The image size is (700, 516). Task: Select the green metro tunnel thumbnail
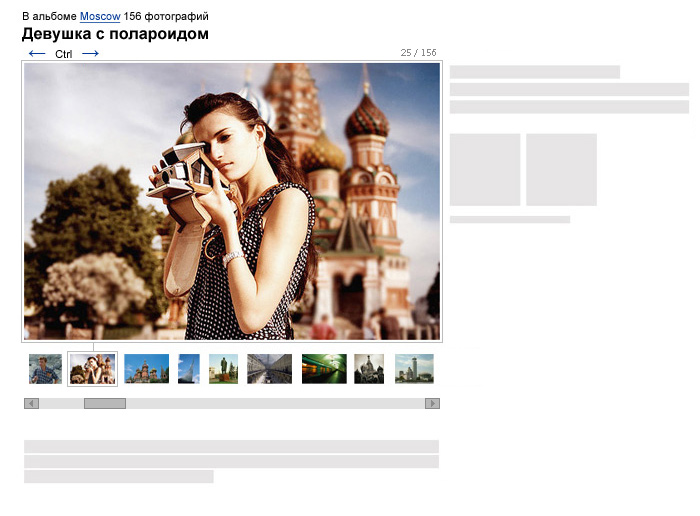(x=324, y=369)
